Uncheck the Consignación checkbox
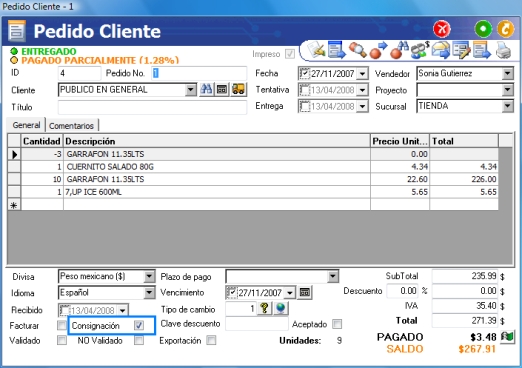Image resolution: width=522 pixels, height=368 pixels. coord(139,325)
